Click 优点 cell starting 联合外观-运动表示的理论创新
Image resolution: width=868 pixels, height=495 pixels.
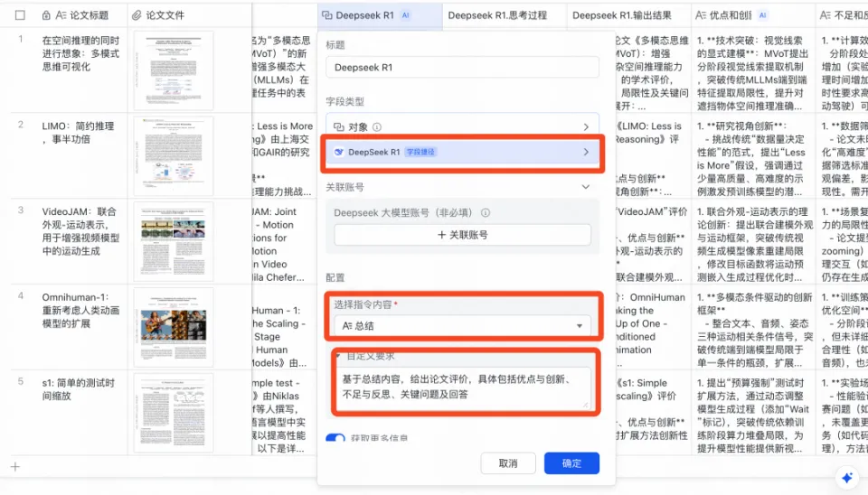pyautogui.click(x=753, y=242)
